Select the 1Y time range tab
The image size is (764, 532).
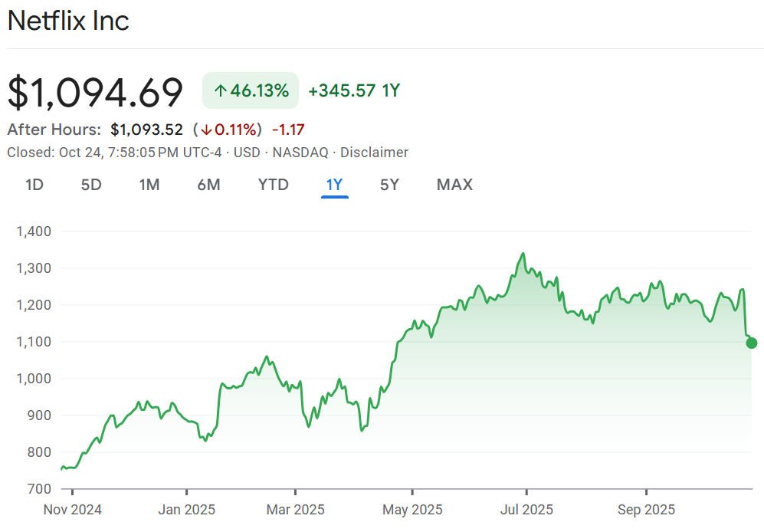click(x=335, y=185)
